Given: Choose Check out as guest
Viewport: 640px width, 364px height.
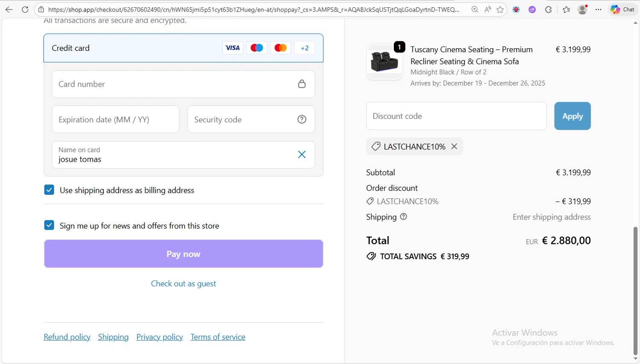Looking at the screenshot, I should click(x=183, y=283).
